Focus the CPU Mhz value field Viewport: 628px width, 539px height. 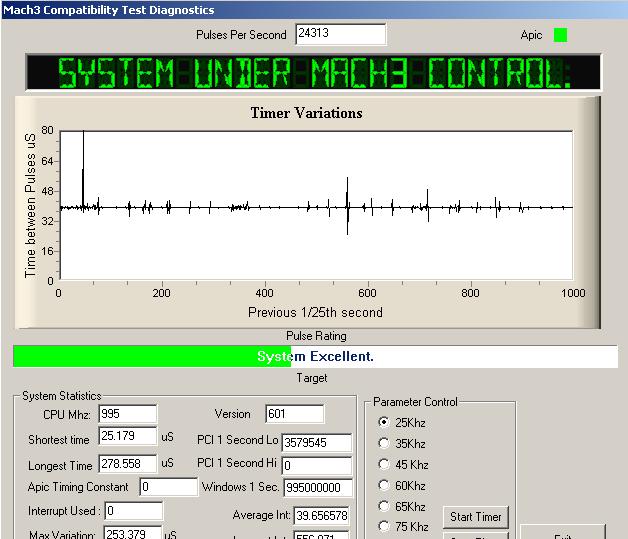coord(127,414)
